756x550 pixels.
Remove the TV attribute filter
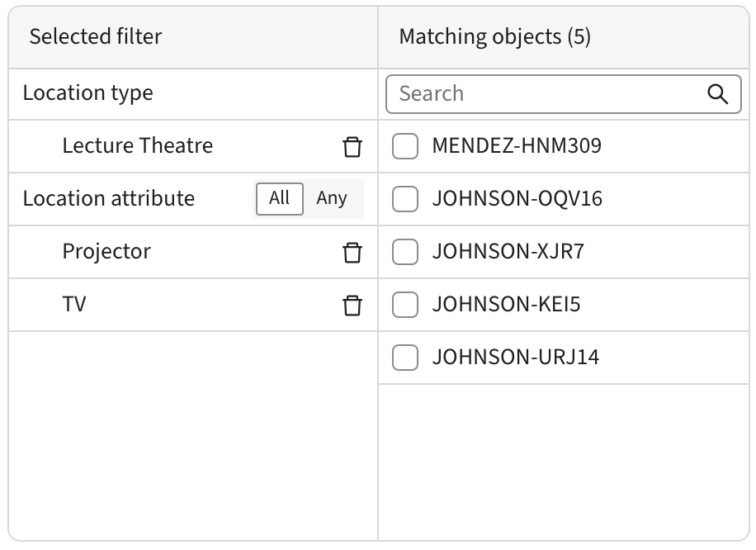[x=352, y=306]
